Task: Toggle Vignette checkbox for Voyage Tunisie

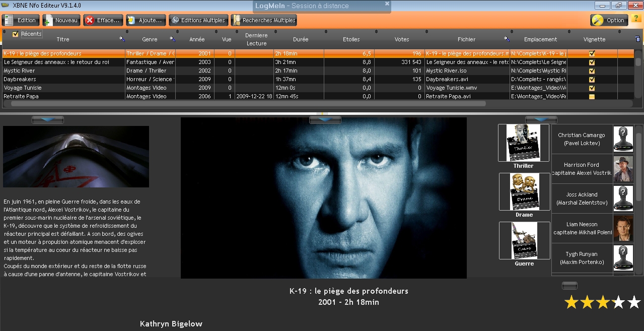Action: click(592, 88)
